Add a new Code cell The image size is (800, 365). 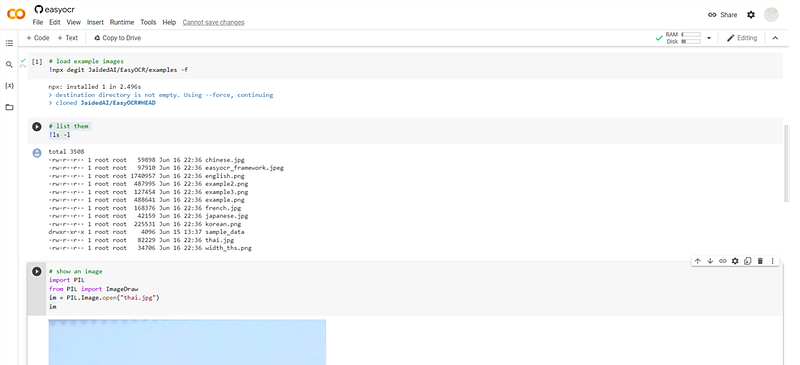pyautogui.click(x=38, y=38)
